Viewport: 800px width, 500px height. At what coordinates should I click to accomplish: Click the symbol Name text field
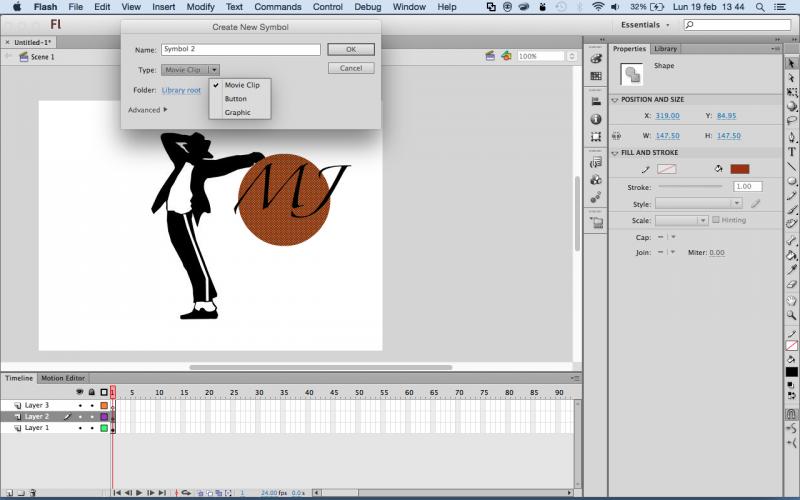point(240,49)
